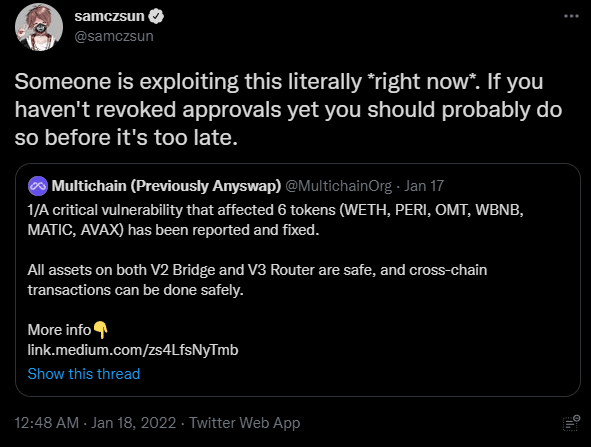Click the MATIC, AVAX) has been reported line
This screenshot has height=447, width=591.
[x=173, y=230]
